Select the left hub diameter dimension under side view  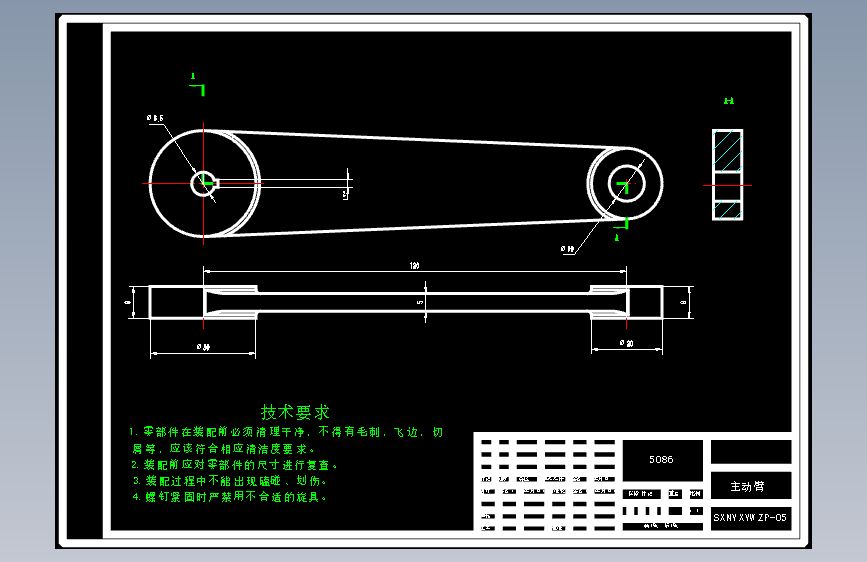click(x=203, y=347)
